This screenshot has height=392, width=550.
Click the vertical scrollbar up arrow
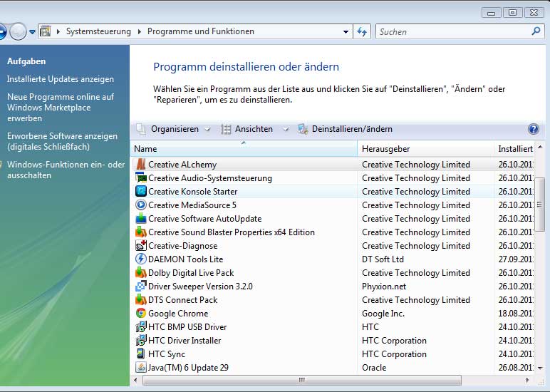click(540, 147)
